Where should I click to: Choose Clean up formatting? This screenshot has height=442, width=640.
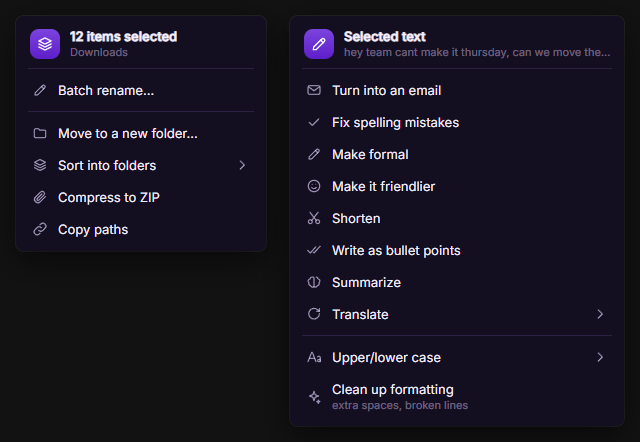(457, 397)
